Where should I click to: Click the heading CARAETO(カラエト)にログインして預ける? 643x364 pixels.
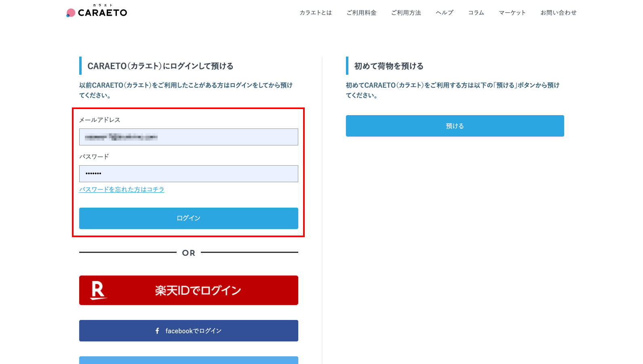(160, 66)
